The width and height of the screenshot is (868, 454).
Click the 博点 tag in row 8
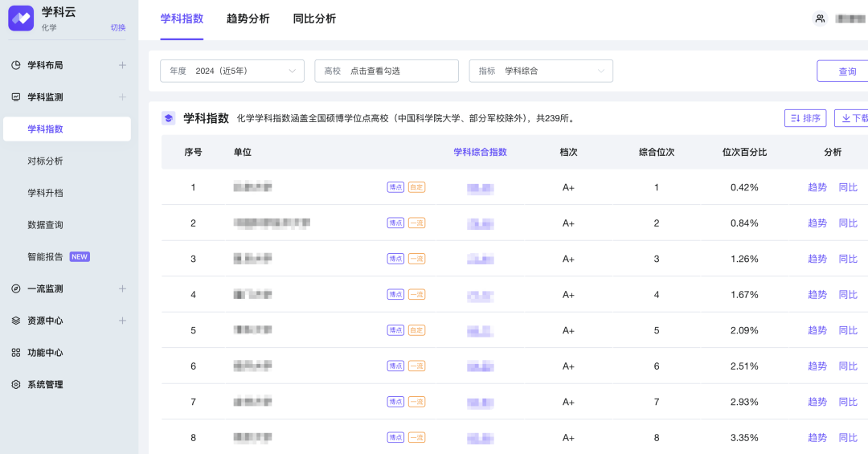(395, 437)
